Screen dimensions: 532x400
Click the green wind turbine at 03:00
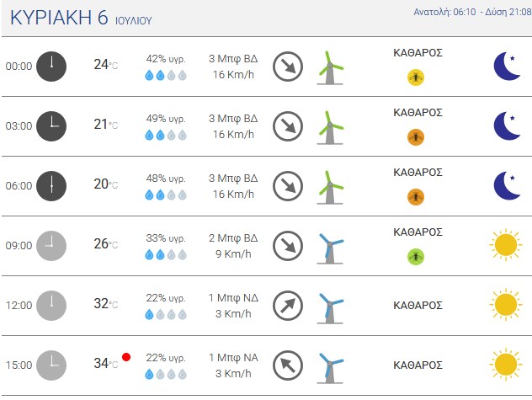(331, 127)
